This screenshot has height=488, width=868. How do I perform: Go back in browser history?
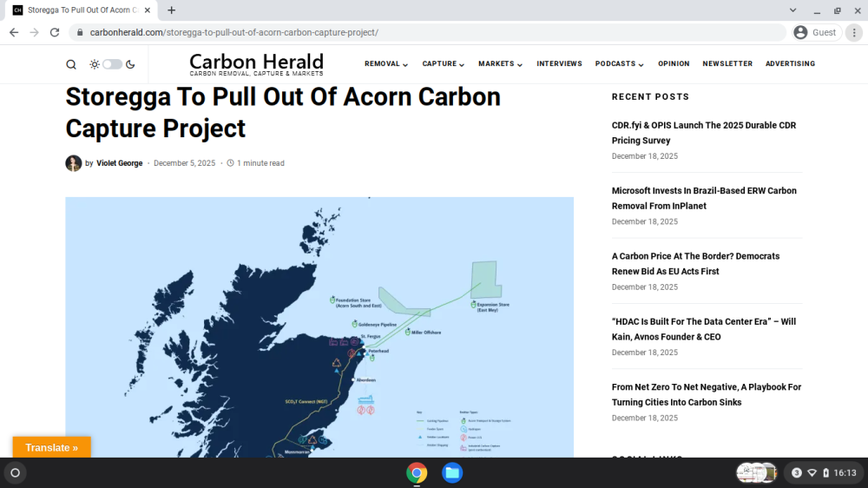pyautogui.click(x=14, y=33)
